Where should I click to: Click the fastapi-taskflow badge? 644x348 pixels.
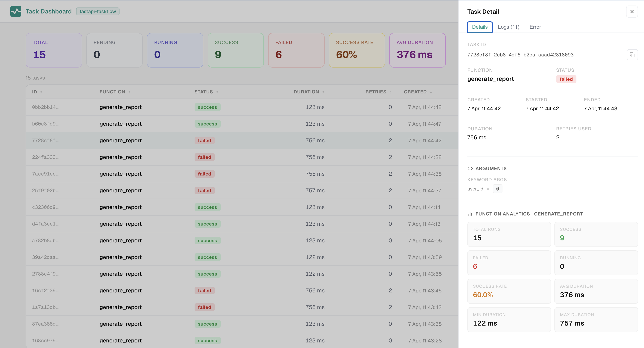(x=97, y=12)
